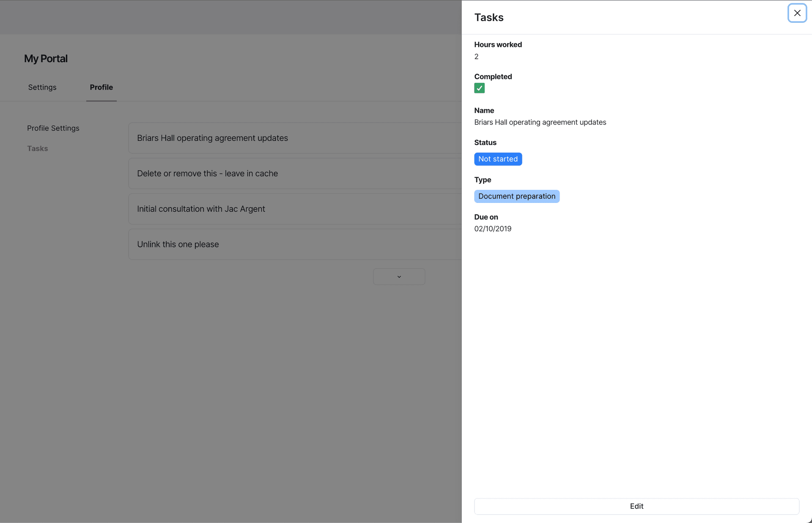Switch to the Settings tab
Viewport: 812px width, 523px height.
coord(42,87)
